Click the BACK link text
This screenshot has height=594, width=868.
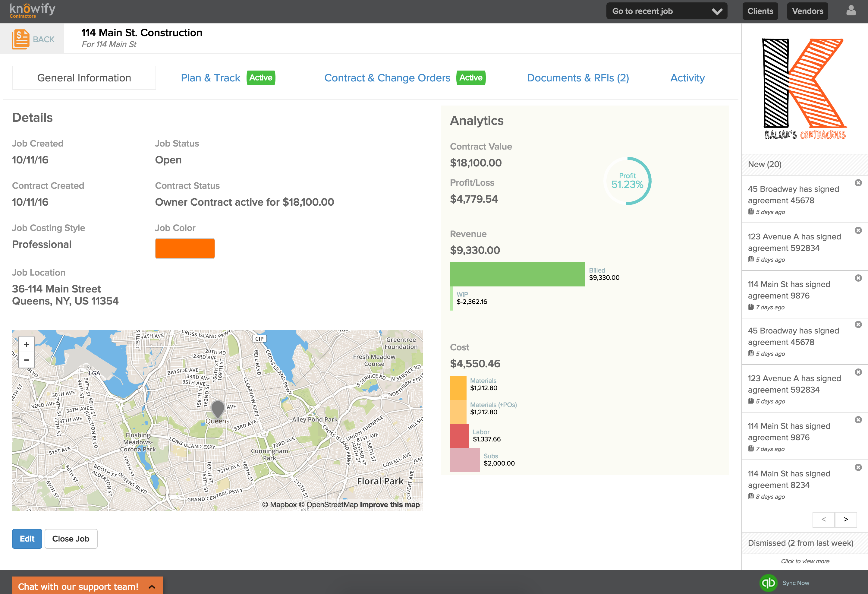(x=44, y=39)
